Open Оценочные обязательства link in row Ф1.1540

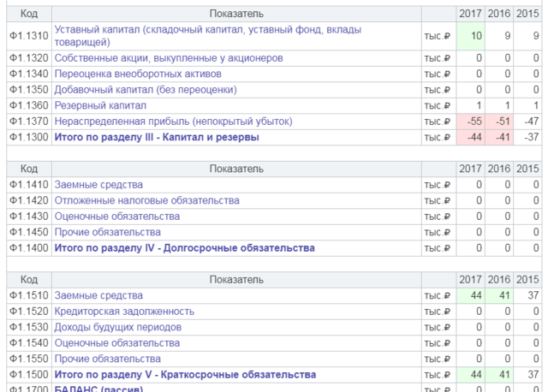pos(117,342)
